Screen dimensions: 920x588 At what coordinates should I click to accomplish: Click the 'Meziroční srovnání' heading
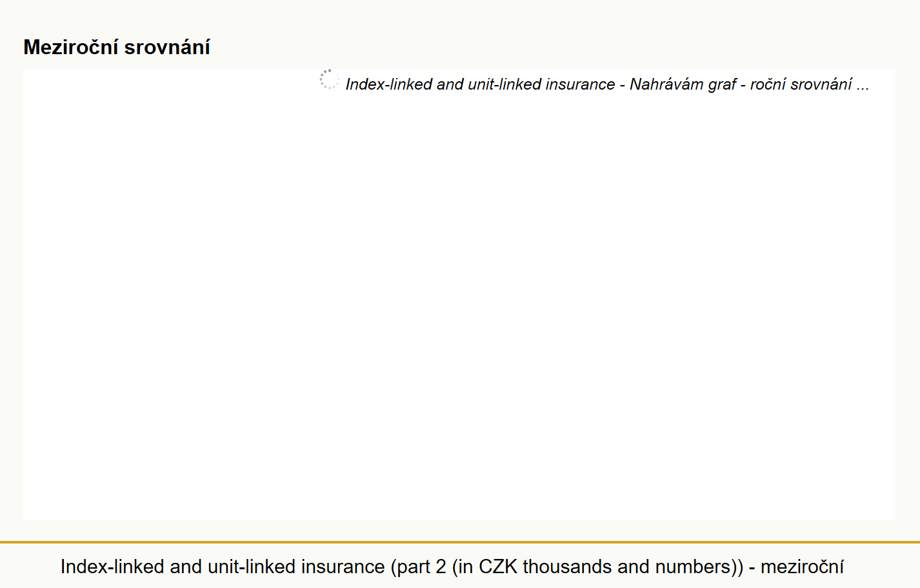click(117, 47)
